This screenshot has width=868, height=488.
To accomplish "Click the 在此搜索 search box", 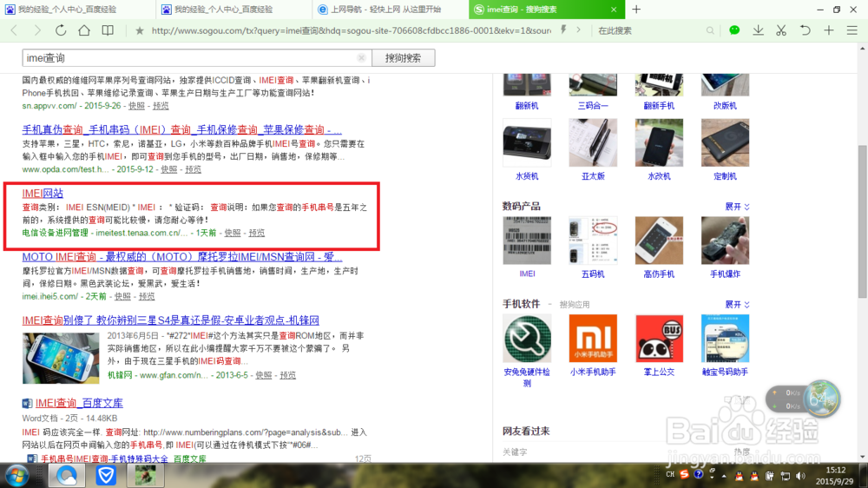I will (648, 30).
